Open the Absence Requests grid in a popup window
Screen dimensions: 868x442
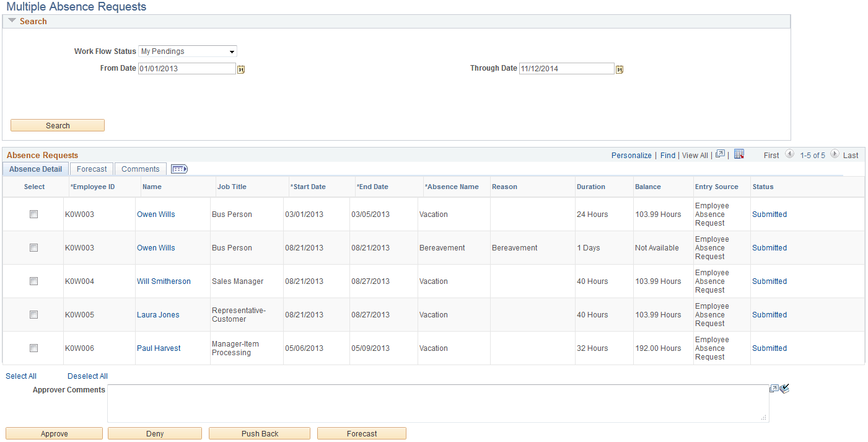click(x=721, y=154)
